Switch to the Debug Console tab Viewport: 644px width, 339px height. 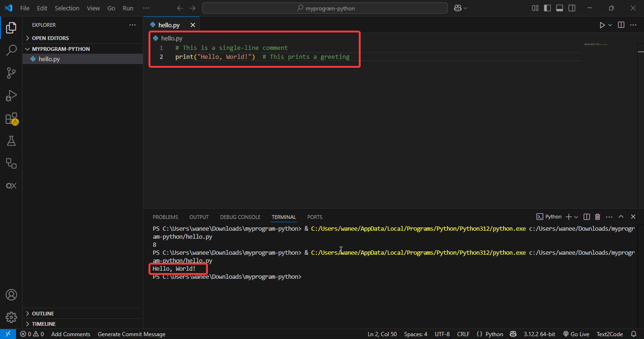(240, 217)
